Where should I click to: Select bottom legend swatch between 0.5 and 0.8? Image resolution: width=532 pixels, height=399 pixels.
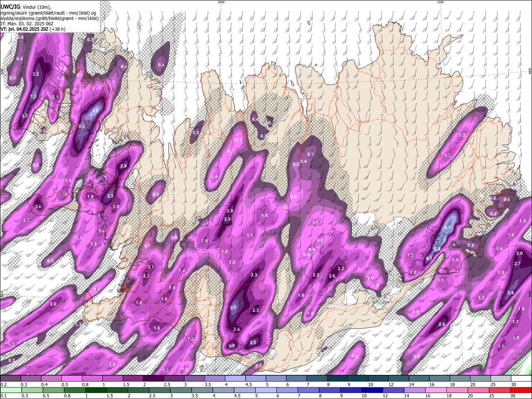pos(54,390)
